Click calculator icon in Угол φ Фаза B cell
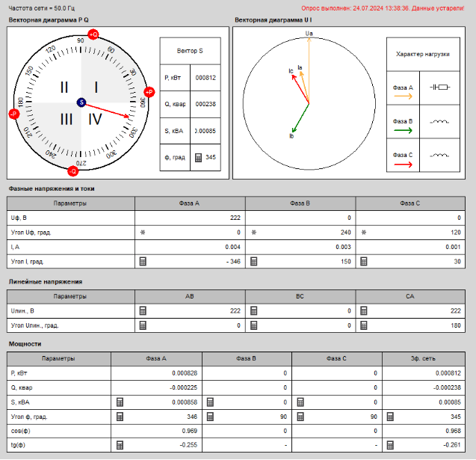The image size is (476, 460). (x=210, y=417)
